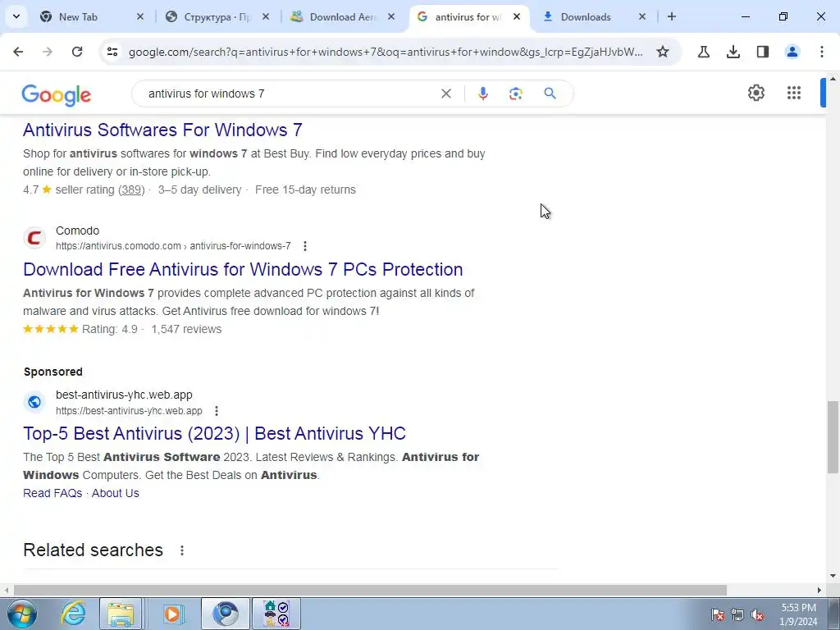Open the About Us sitelink
Viewport: 840px width, 630px height.
(115, 493)
